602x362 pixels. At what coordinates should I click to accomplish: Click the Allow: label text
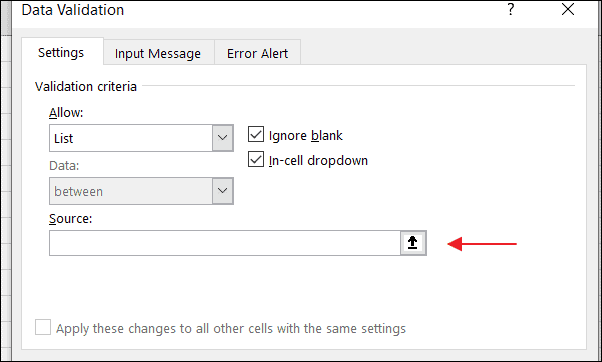[66, 112]
